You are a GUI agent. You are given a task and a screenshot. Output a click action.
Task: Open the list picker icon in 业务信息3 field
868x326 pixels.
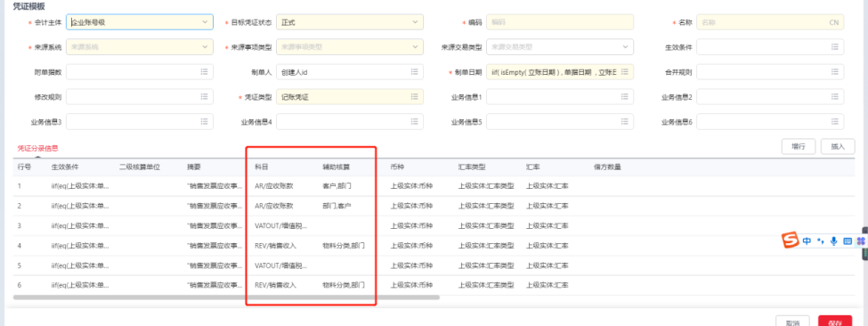[x=204, y=122]
